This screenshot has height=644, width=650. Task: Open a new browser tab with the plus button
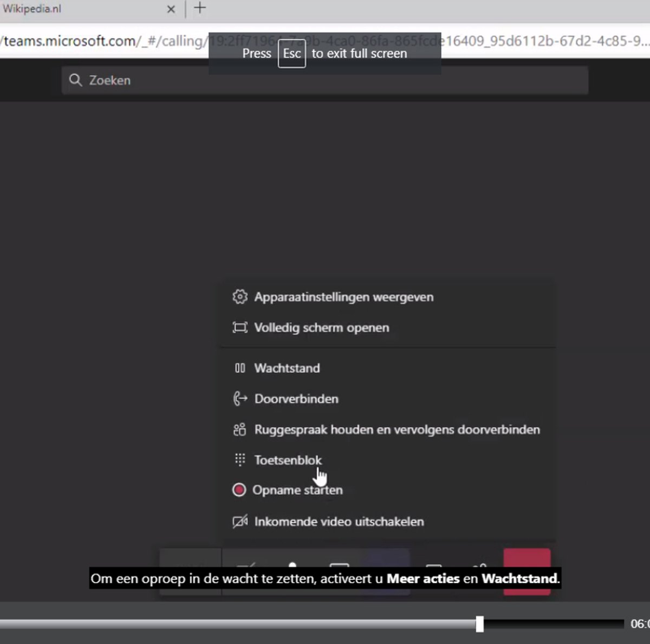200,8
